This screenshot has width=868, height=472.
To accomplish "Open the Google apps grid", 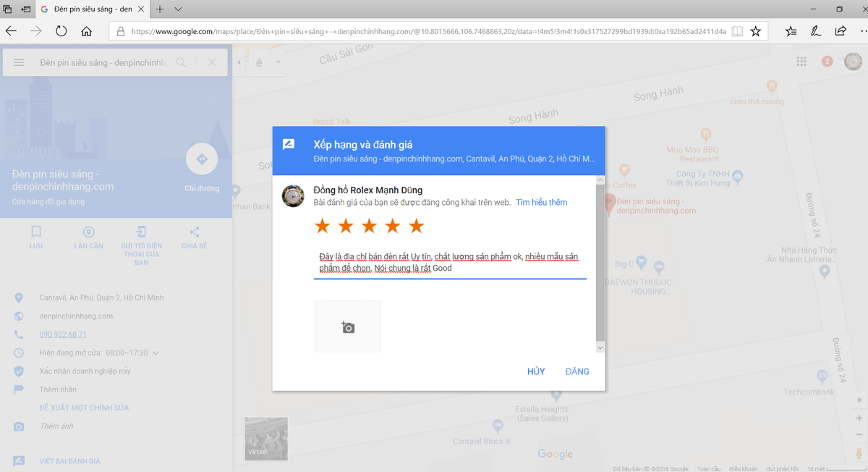I will click(801, 62).
